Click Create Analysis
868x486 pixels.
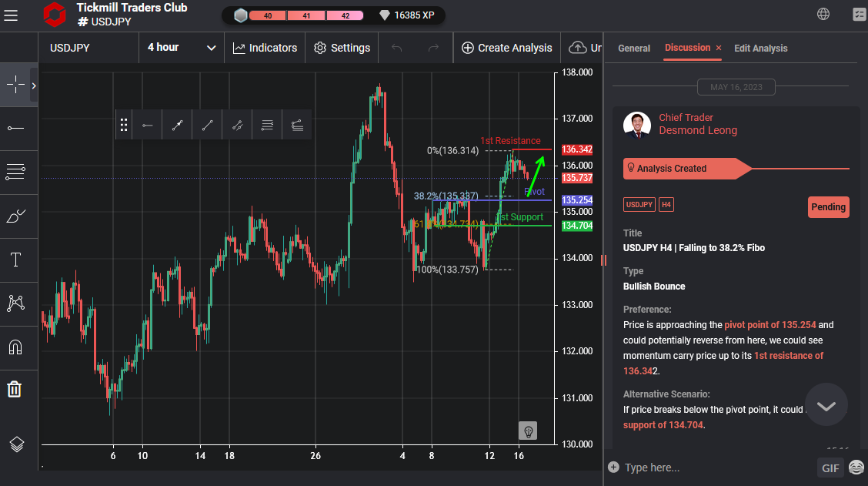(x=506, y=48)
